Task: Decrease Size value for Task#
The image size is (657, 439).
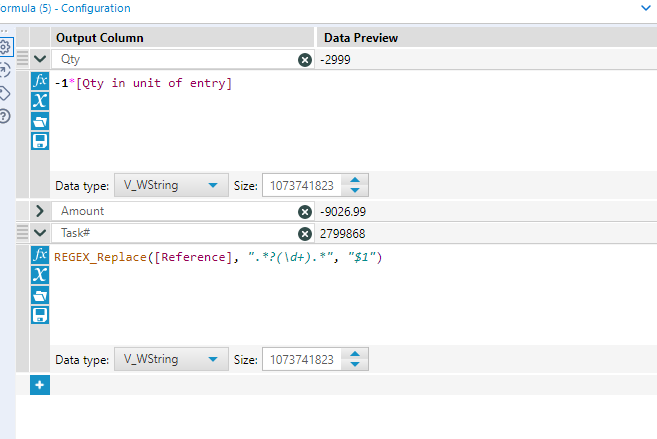Action: [x=355, y=364]
